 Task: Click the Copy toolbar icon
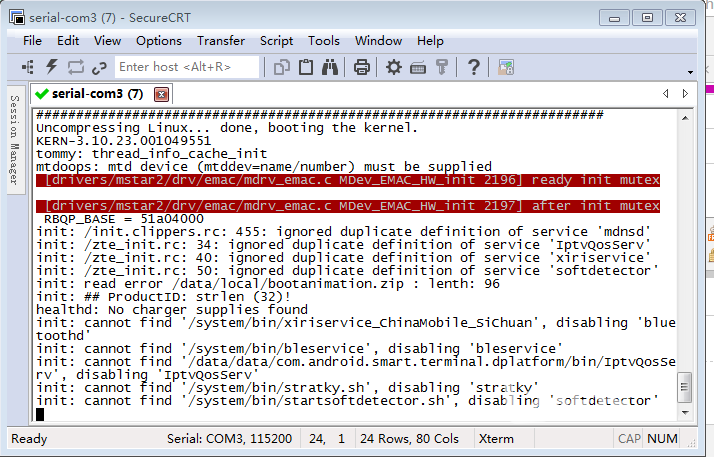coord(282,67)
